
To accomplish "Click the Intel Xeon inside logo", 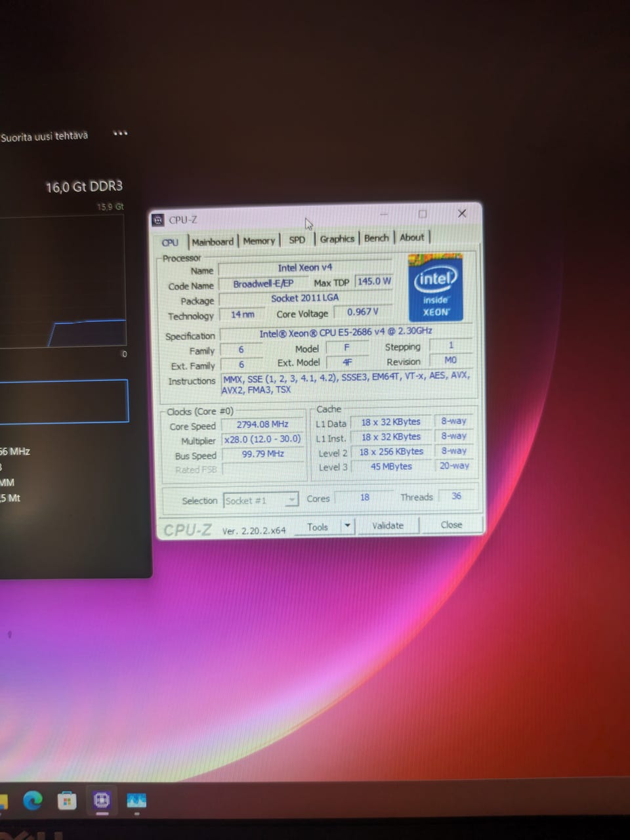I will tap(435, 288).
